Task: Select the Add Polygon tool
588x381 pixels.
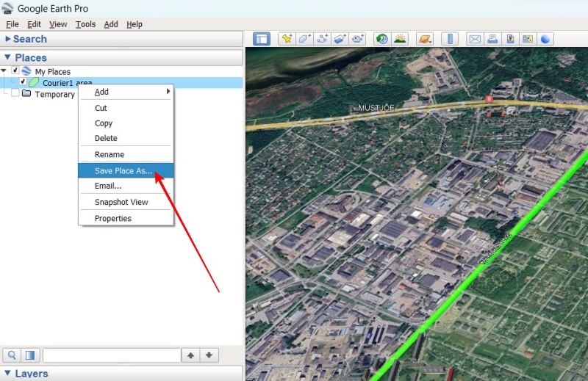Action: (304, 39)
